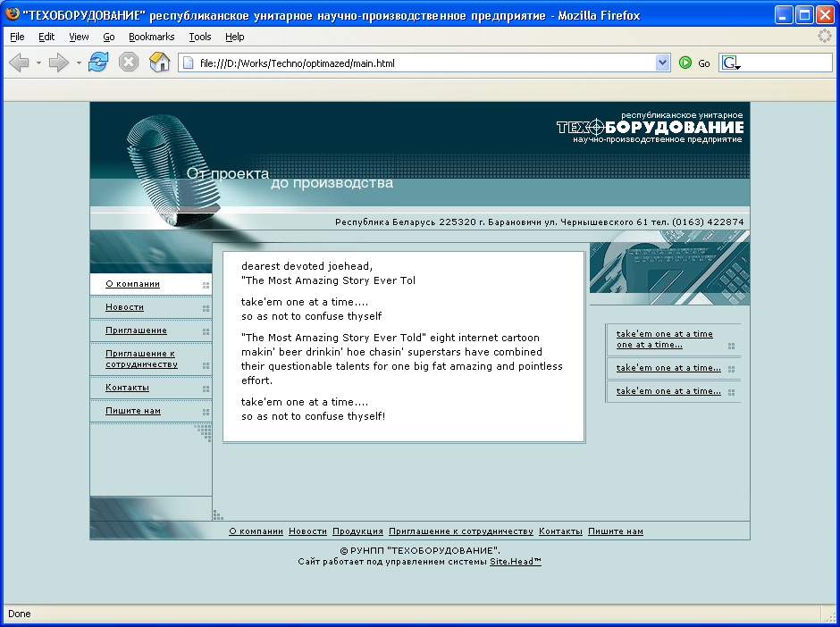Open the Tools menu

[x=200, y=37]
